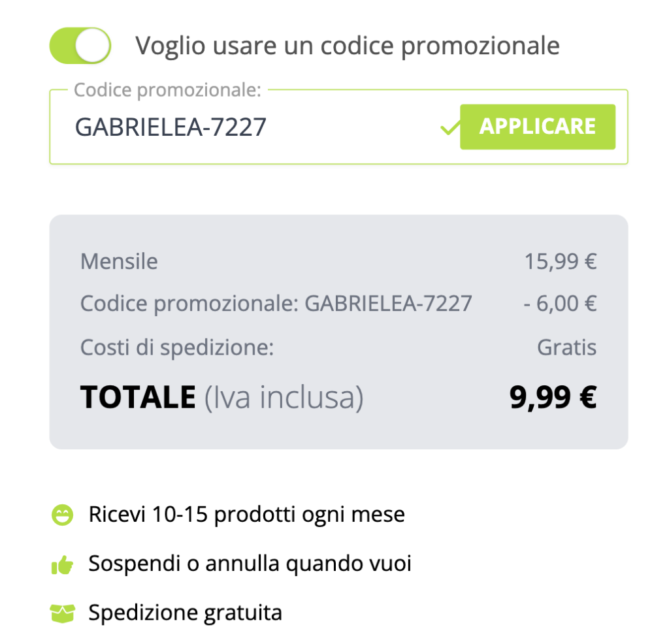Click the 'Voglio usare un codice promozionale' label
The height and width of the screenshot is (644, 669).
pyautogui.click(x=347, y=46)
